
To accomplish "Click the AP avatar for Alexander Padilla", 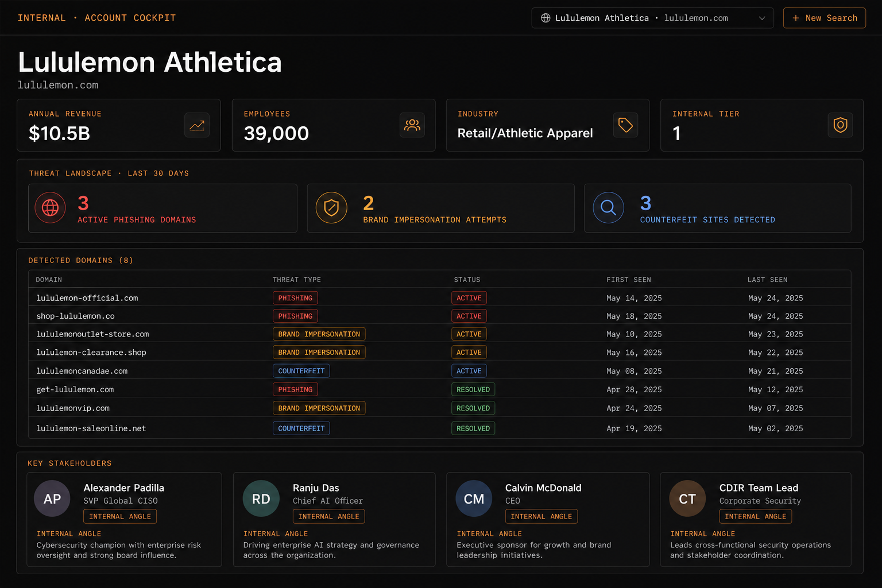I will coord(52,498).
